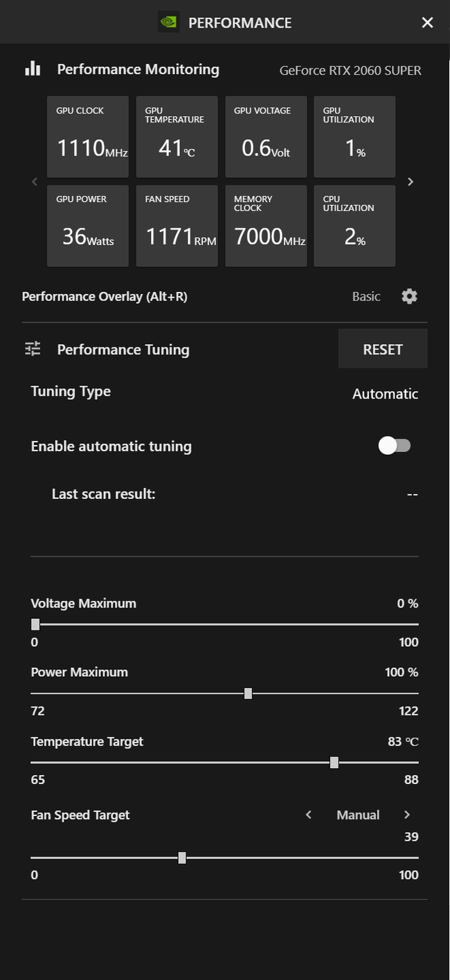This screenshot has height=980, width=450.
Task: Click the Power Maximum slider handle
Action: click(248, 693)
